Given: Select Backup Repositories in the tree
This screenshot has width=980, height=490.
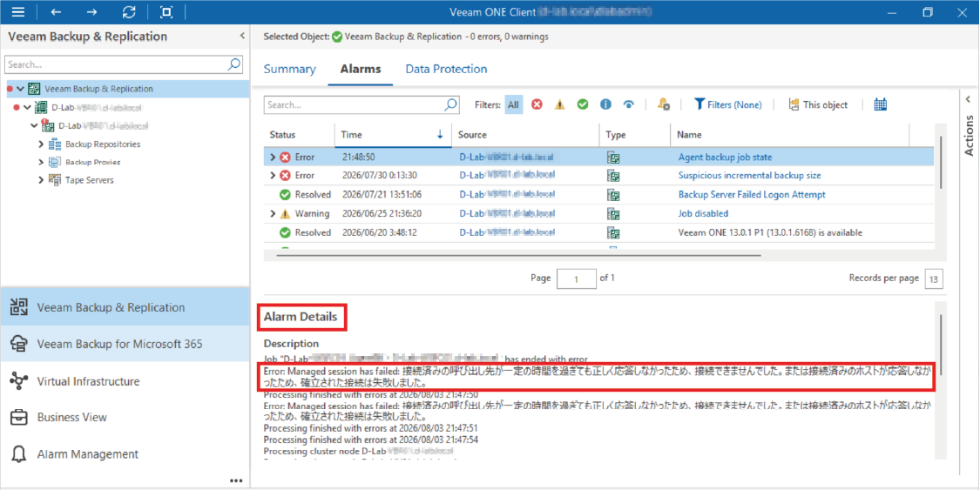Looking at the screenshot, I should [x=103, y=144].
